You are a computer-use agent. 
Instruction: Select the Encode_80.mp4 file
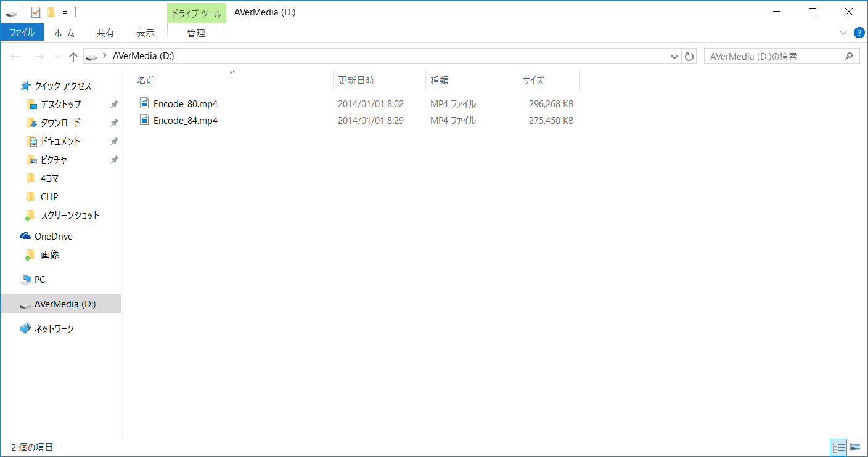click(186, 103)
